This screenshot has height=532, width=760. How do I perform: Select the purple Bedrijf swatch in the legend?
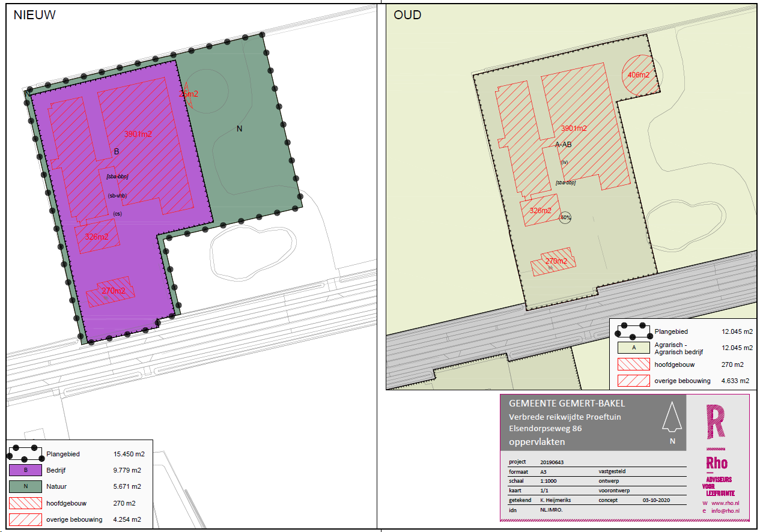26,470
